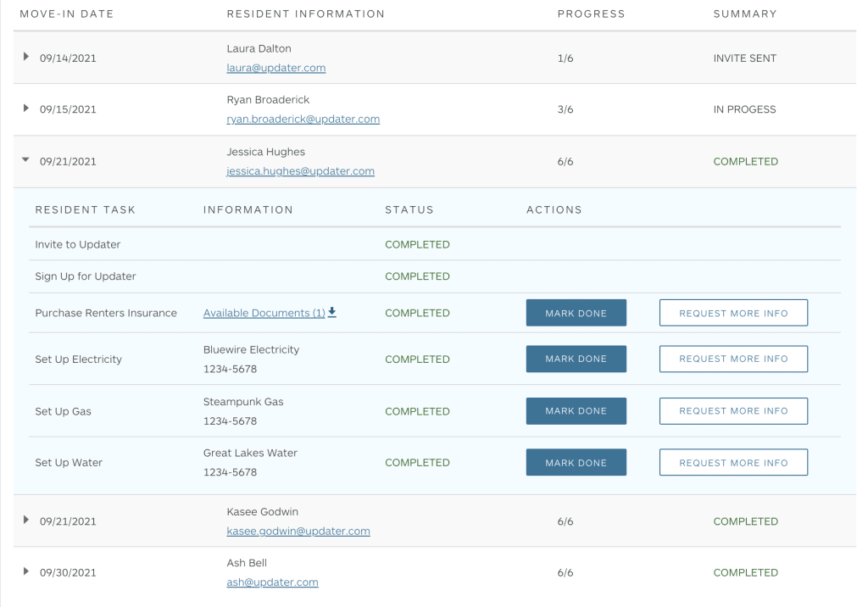Click the ACTIONS sub-header

554,210
